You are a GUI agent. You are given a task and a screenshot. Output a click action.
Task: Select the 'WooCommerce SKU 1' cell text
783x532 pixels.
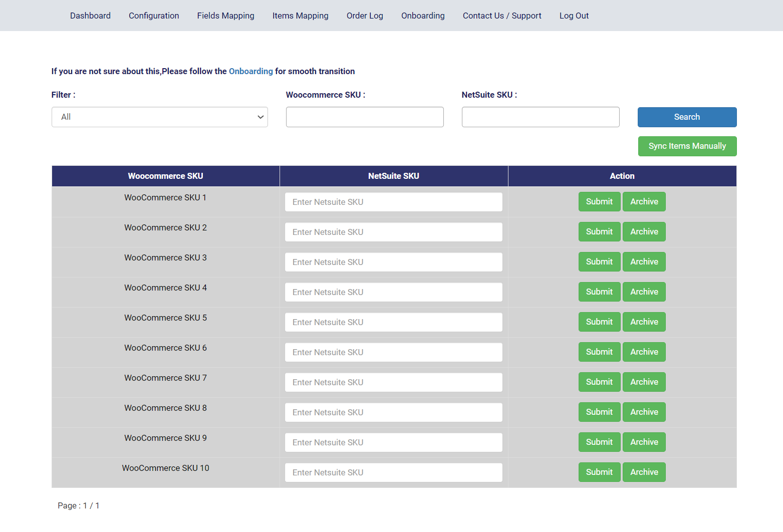(165, 197)
